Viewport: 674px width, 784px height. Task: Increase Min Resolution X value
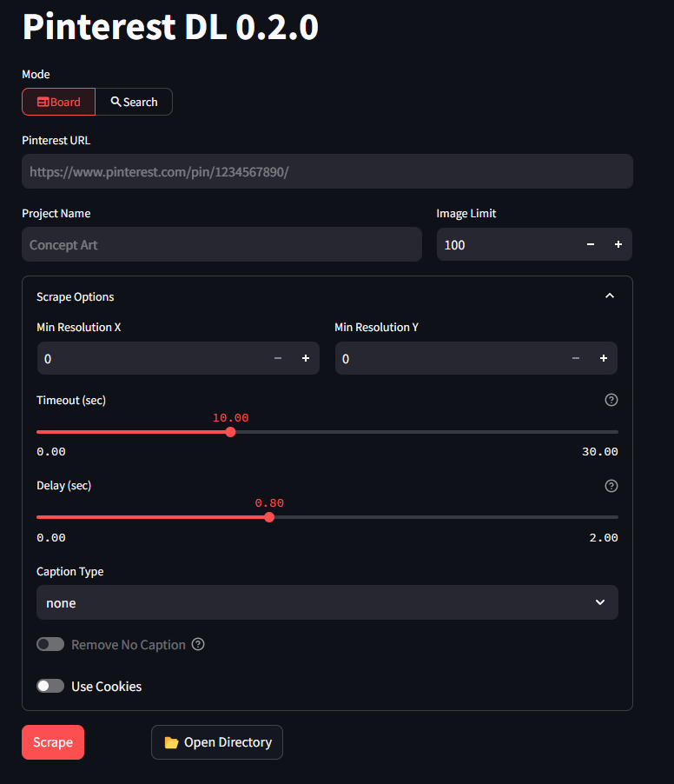coord(306,358)
